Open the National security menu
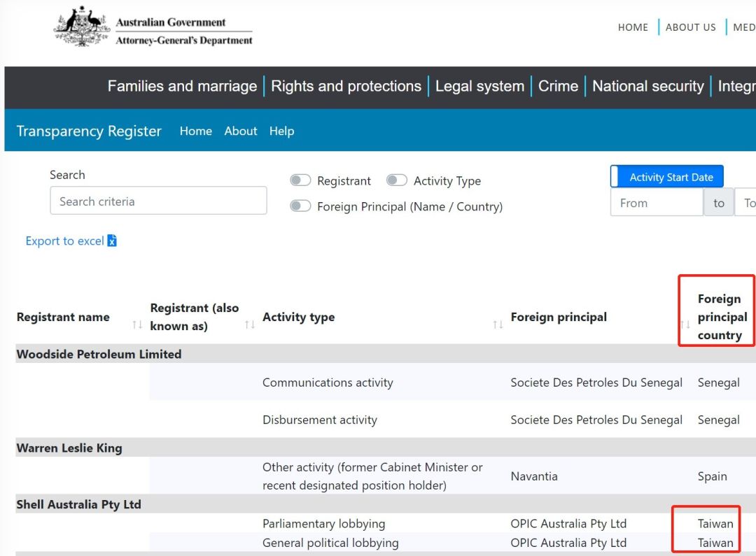 [648, 86]
